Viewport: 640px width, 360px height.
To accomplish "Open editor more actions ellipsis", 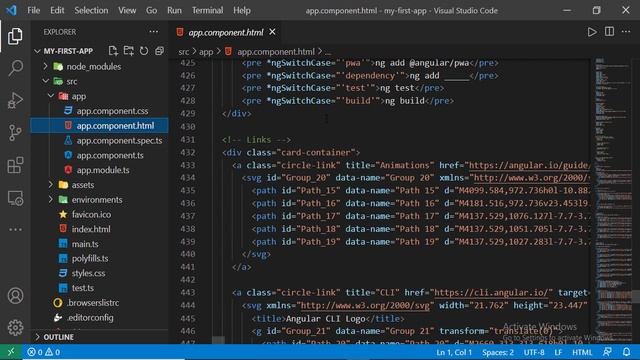I will coord(626,31).
